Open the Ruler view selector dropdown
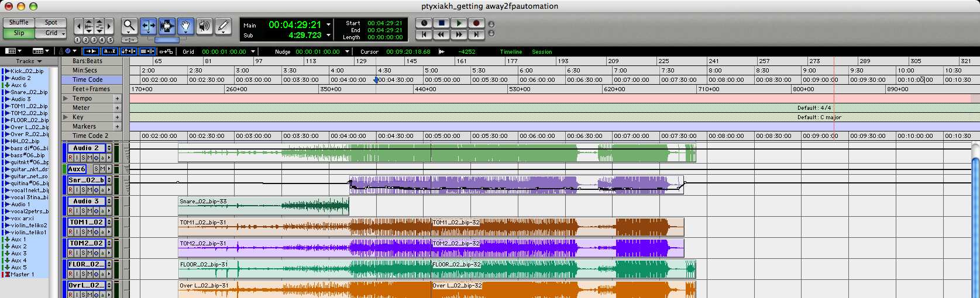 click(x=40, y=51)
